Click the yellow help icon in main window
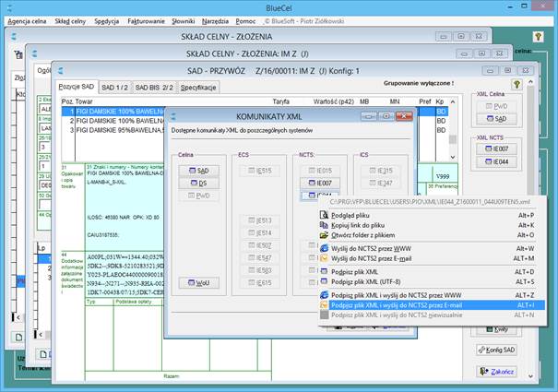The width and height of the screenshot is (558, 392). (x=538, y=36)
